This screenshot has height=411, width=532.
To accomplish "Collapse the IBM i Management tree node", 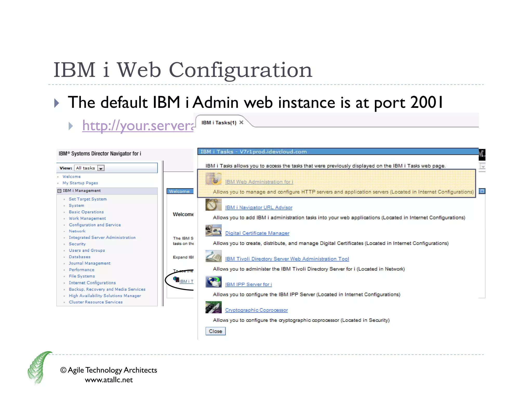I will pyautogui.click(x=59, y=191).
